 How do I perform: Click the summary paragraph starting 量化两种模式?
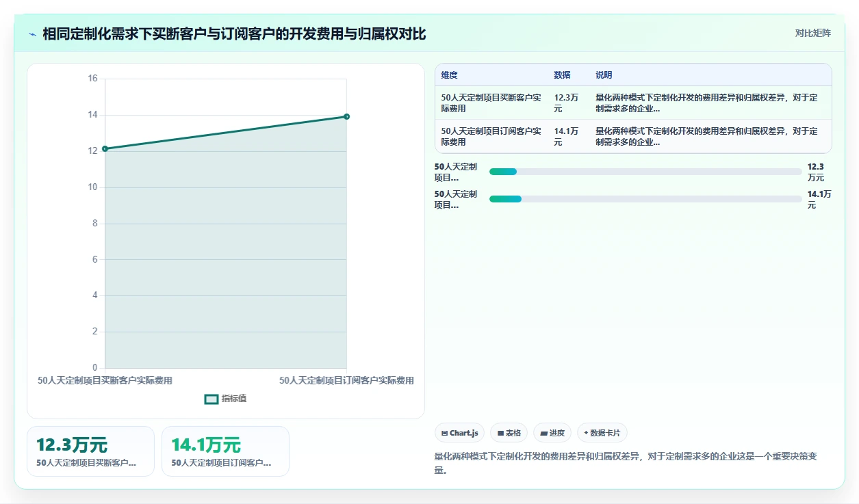coord(626,463)
